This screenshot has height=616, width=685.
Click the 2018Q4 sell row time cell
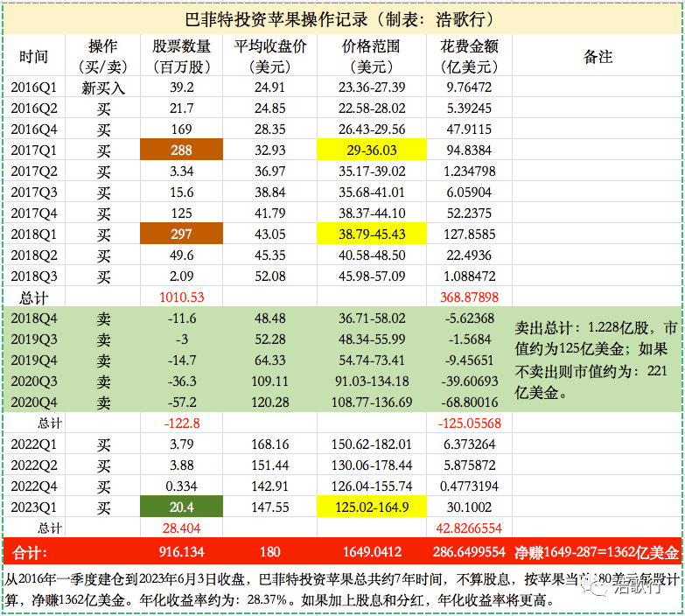34,318
